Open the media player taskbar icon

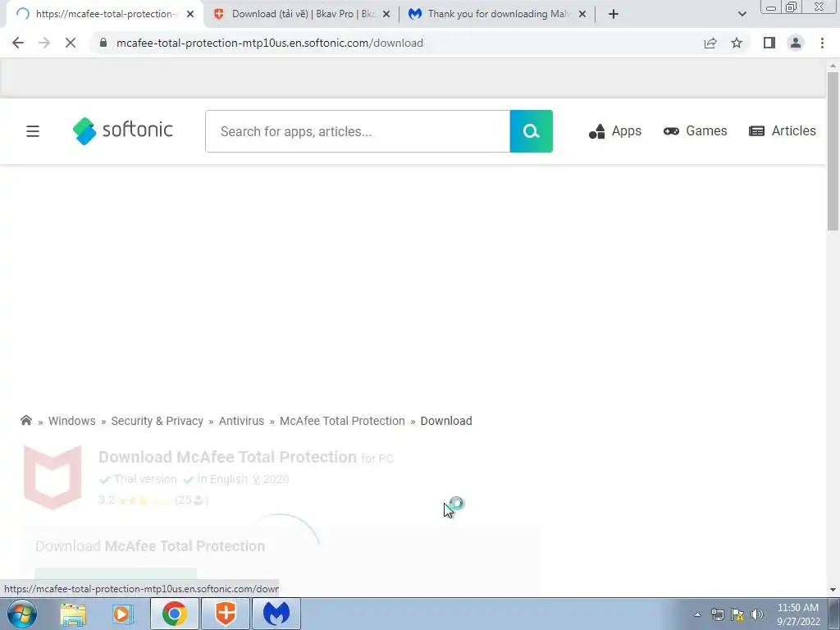coord(122,614)
